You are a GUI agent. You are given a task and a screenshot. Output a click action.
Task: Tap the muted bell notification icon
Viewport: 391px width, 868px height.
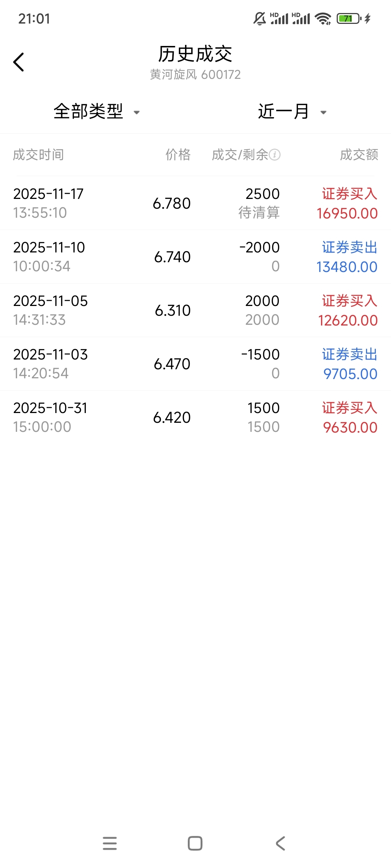259,18
